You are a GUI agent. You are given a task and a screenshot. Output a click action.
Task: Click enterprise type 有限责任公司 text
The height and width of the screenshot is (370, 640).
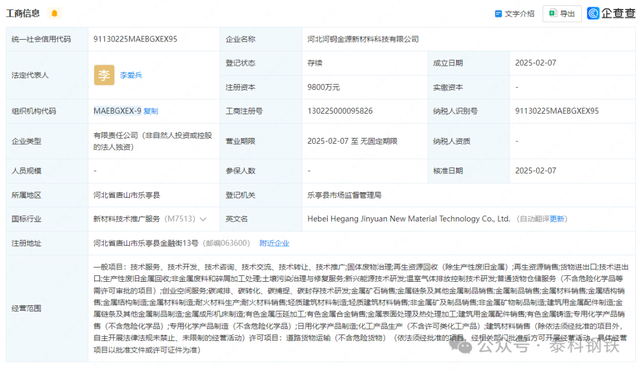[x=153, y=141]
